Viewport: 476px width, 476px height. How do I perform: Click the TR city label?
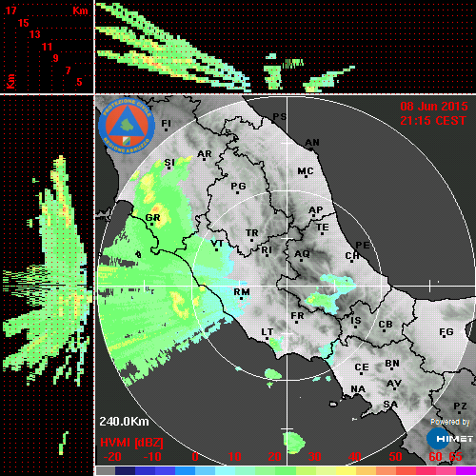tap(252, 233)
